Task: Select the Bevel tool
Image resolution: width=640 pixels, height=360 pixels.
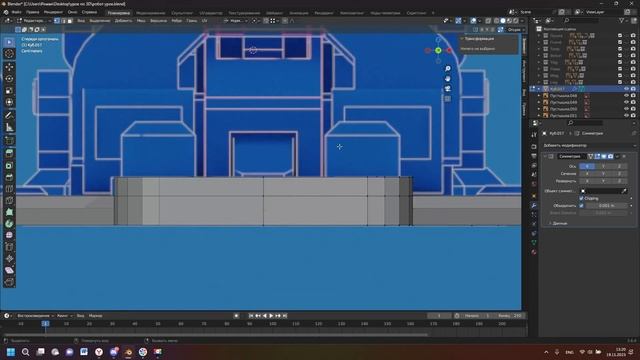Action: 9,177
